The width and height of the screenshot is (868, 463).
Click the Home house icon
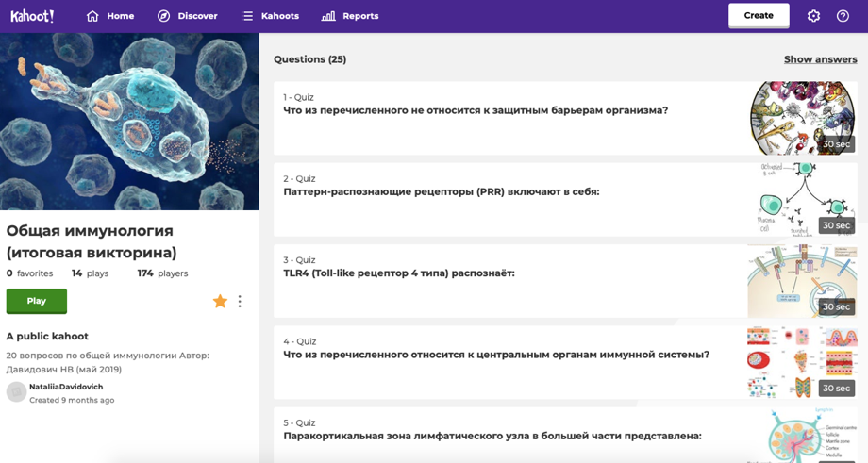pos(92,16)
